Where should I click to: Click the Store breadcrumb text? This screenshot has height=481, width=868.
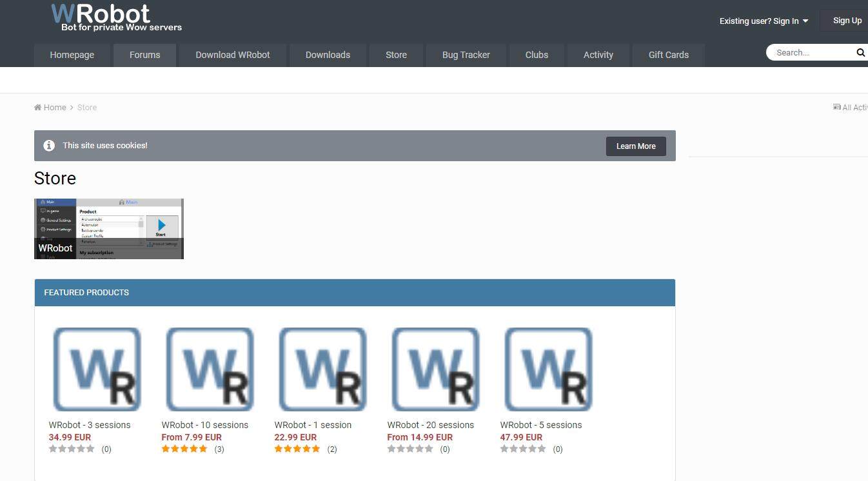[87, 108]
